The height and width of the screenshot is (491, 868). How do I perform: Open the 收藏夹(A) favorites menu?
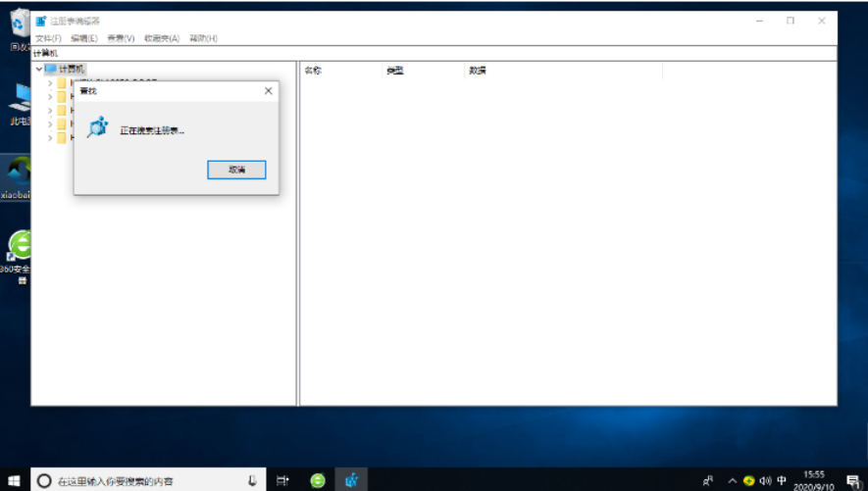point(162,38)
